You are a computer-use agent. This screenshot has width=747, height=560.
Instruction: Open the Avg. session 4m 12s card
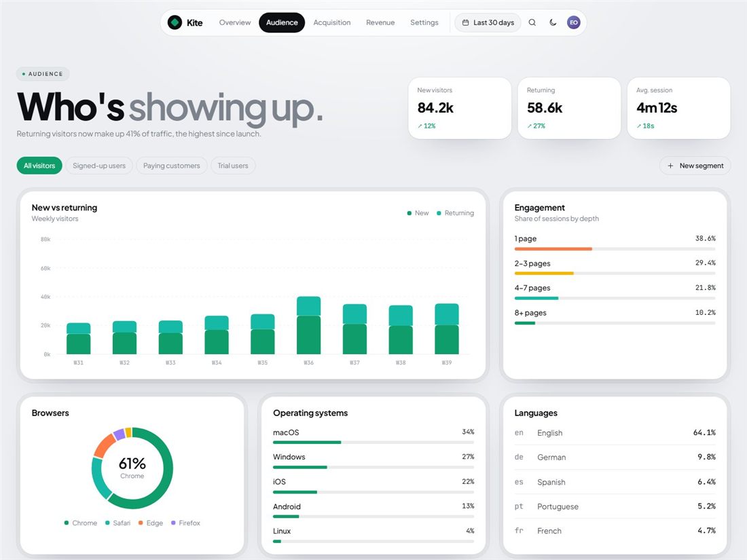pyautogui.click(x=679, y=108)
